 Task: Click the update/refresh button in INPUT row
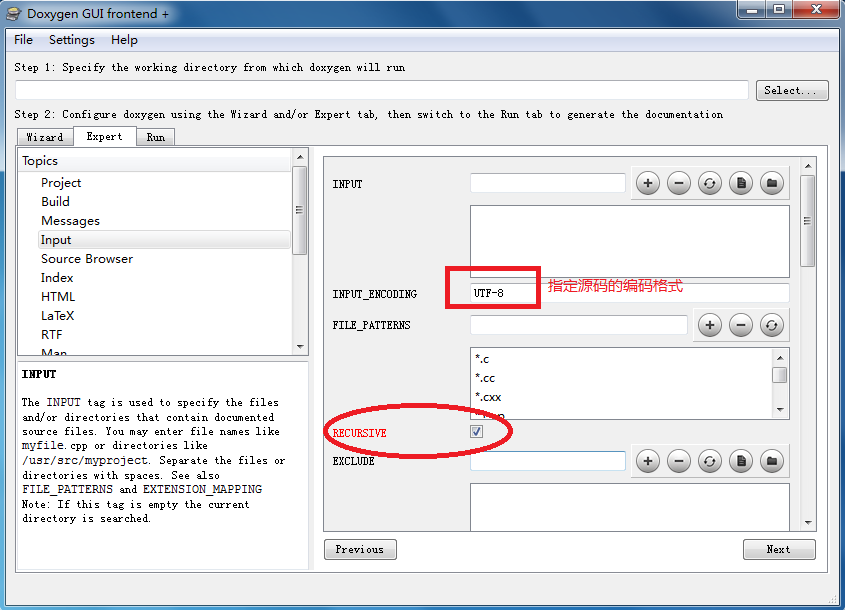pyautogui.click(x=710, y=183)
